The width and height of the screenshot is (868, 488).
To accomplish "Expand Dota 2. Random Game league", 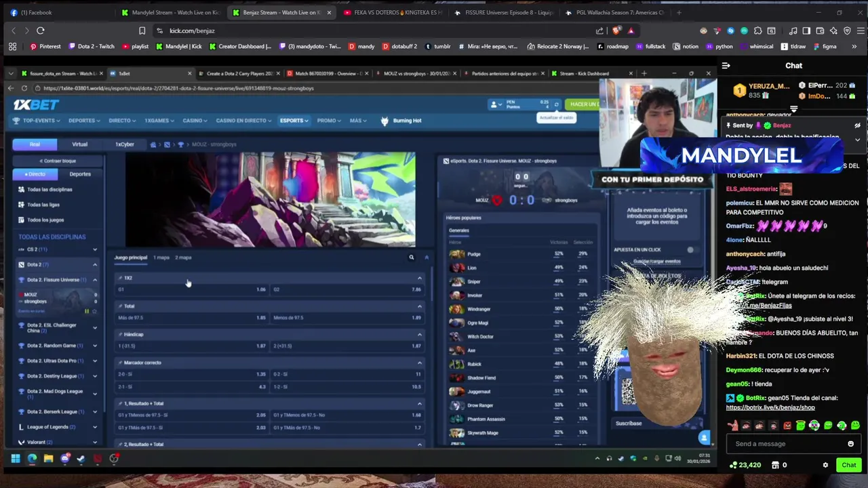I will (x=94, y=346).
